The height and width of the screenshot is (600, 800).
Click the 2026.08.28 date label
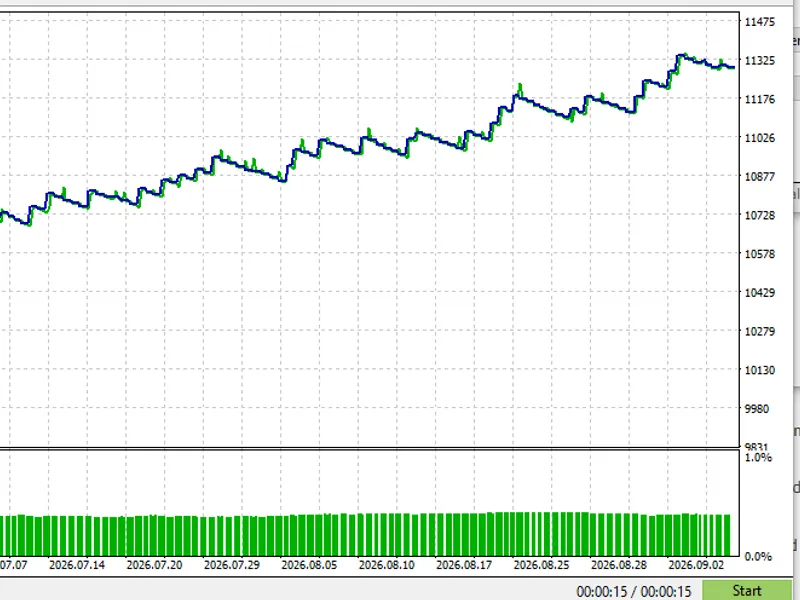point(619,565)
